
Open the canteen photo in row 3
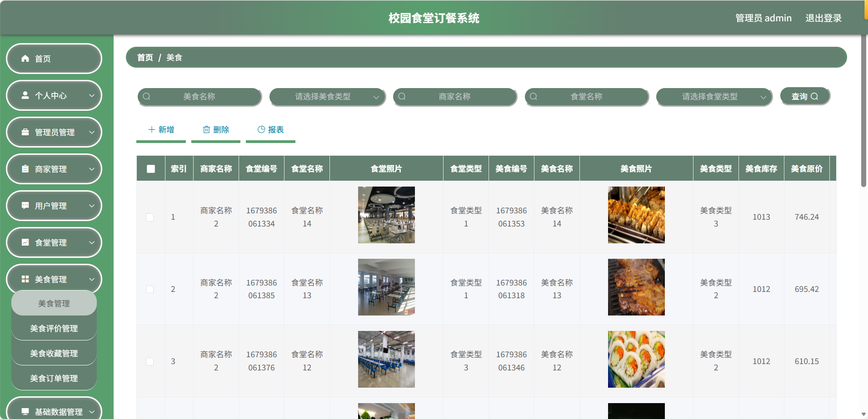pyautogui.click(x=386, y=359)
